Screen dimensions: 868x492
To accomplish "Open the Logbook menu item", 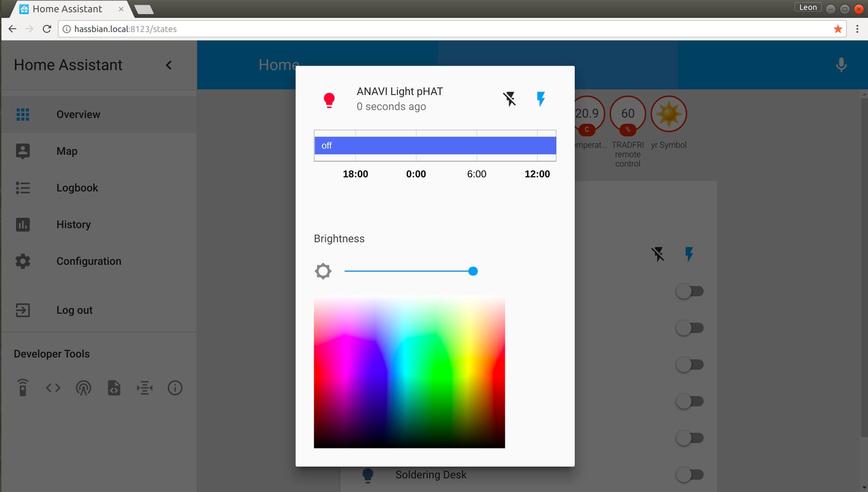I will (99, 188).
